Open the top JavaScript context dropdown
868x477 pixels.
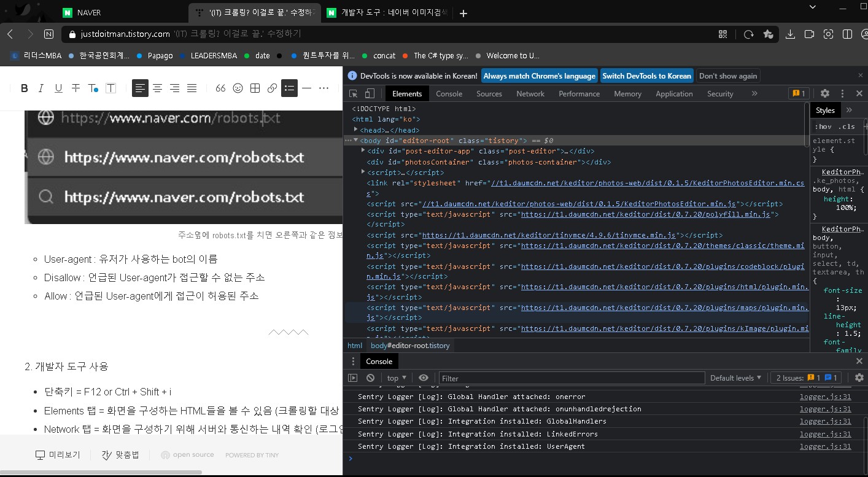click(x=397, y=378)
